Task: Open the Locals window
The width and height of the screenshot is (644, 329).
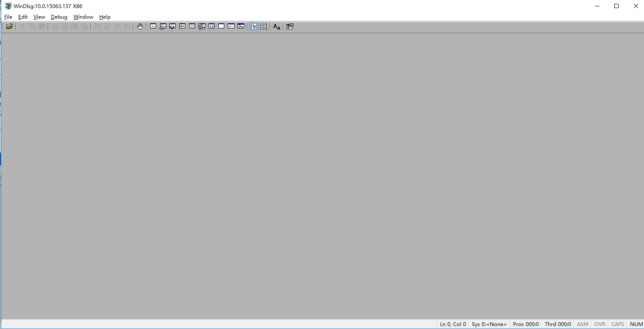Action: pyautogui.click(x=173, y=26)
